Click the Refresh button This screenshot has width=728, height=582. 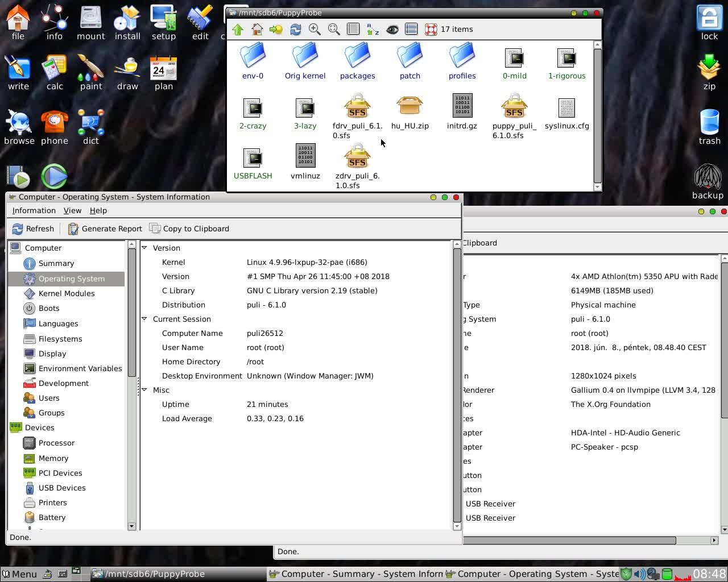coord(33,228)
